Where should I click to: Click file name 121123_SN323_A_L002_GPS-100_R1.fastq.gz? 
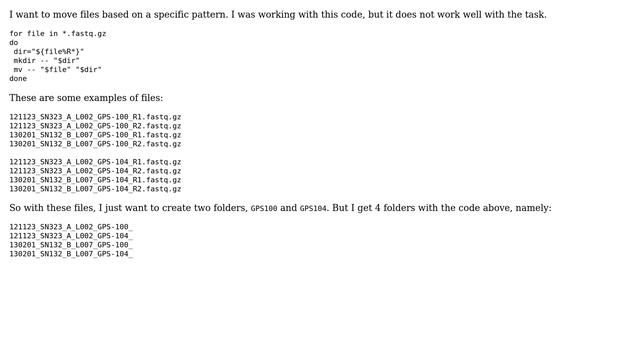[x=95, y=117]
